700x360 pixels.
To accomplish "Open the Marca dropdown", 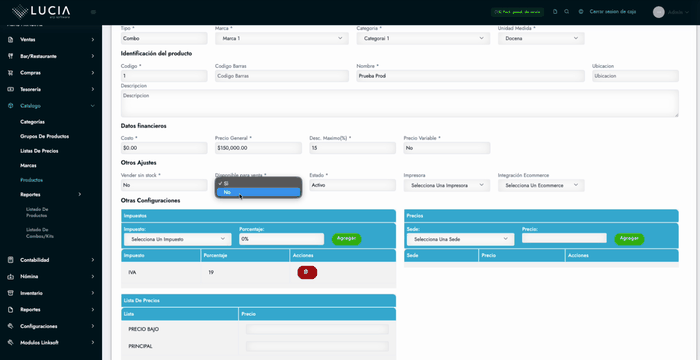I will pyautogui.click(x=282, y=38).
